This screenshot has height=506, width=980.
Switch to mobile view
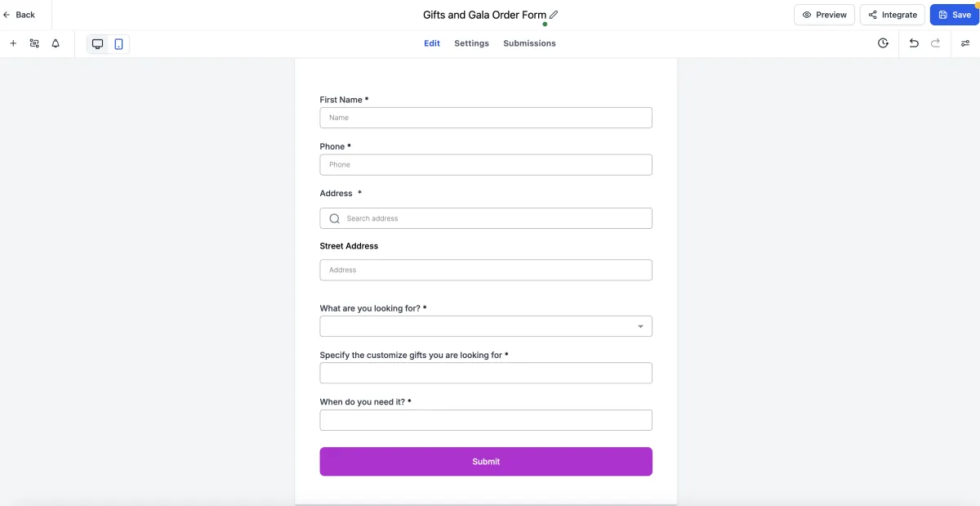(118, 44)
